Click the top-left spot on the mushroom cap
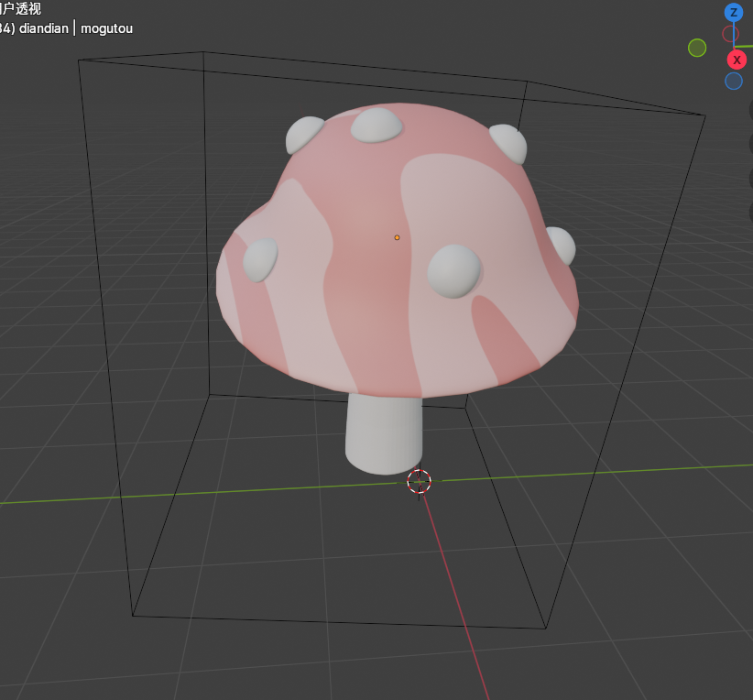The width and height of the screenshot is (753, 700). click(x=303, y=135)
